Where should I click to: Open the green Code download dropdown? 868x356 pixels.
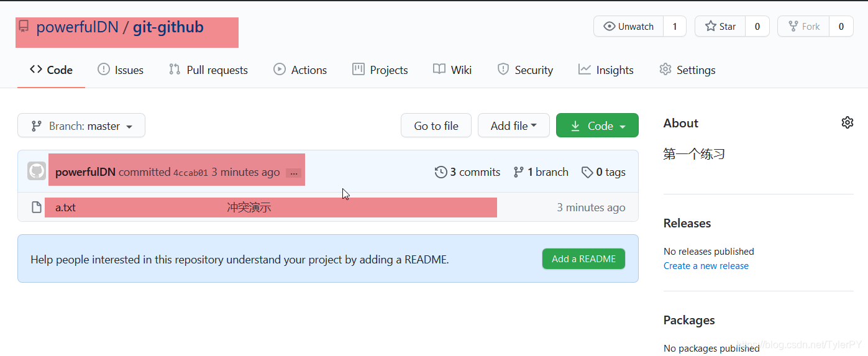pos(597,126)
